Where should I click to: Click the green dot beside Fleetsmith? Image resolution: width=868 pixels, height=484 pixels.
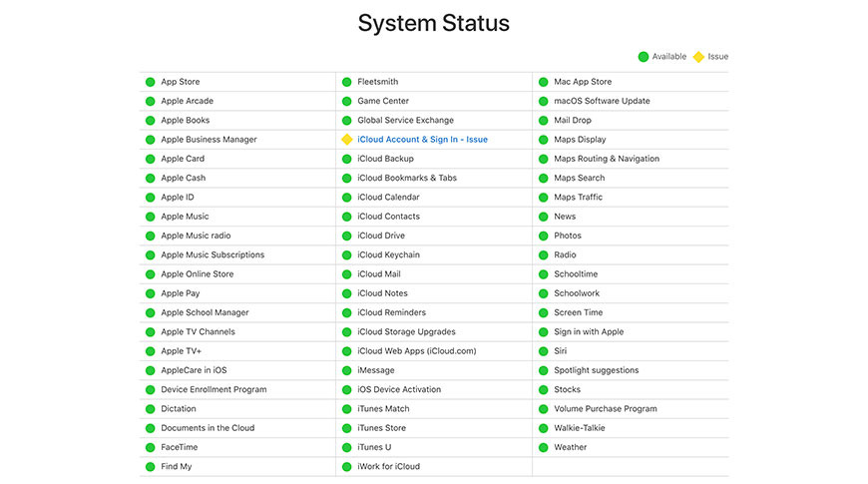point(346,82)
